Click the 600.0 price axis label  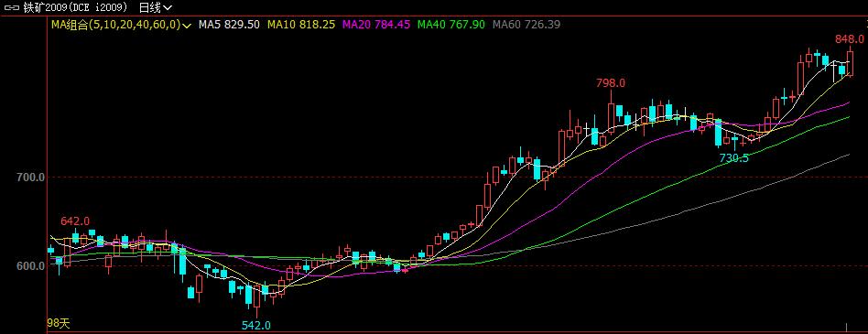click(30, 266)
